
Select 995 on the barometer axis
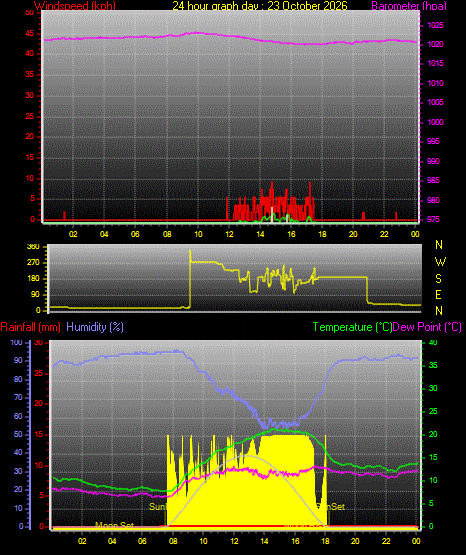[x=433, y=142]
